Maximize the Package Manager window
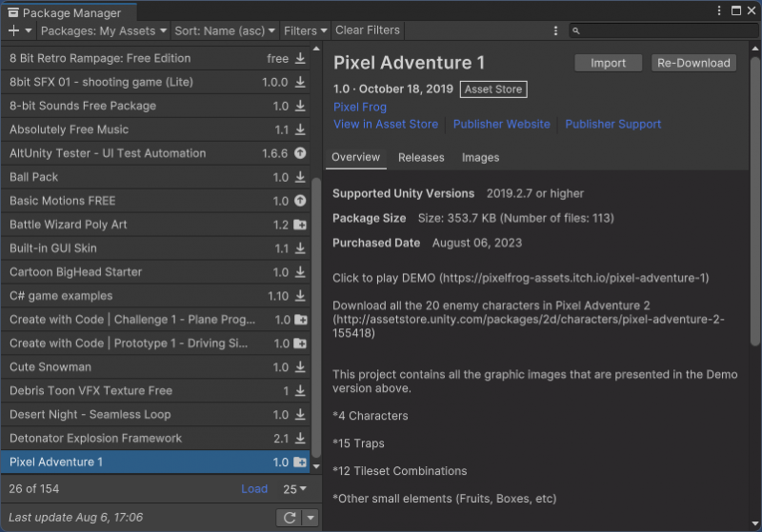This screenshot has height=532, width=762. tap(736, 10)
